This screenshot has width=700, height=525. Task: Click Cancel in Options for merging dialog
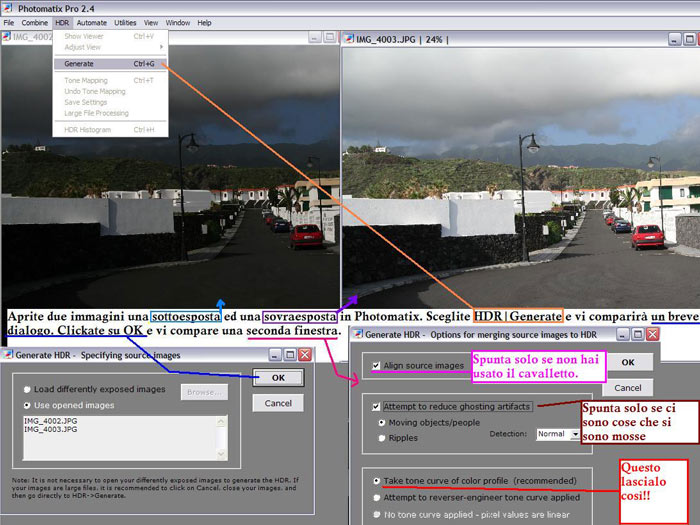point(628,387)
